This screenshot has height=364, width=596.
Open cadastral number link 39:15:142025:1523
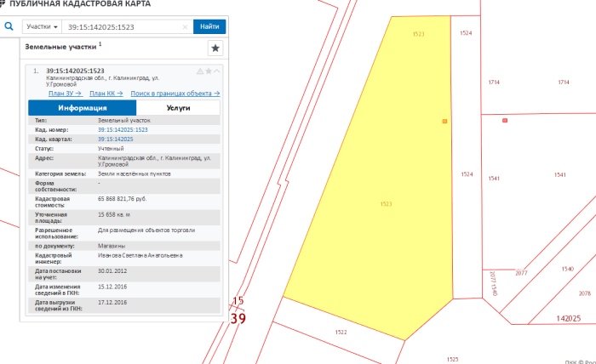click(123, 130)
